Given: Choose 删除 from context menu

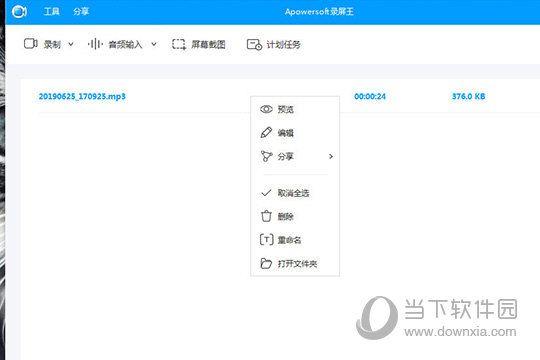Looking at the screenshot, I should pyautogui.click(x=295, y=216).
